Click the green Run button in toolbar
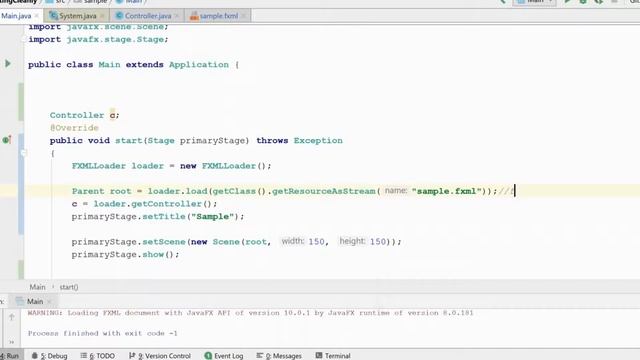The width and height of the screenshot is (640, 360). (567, 2)
